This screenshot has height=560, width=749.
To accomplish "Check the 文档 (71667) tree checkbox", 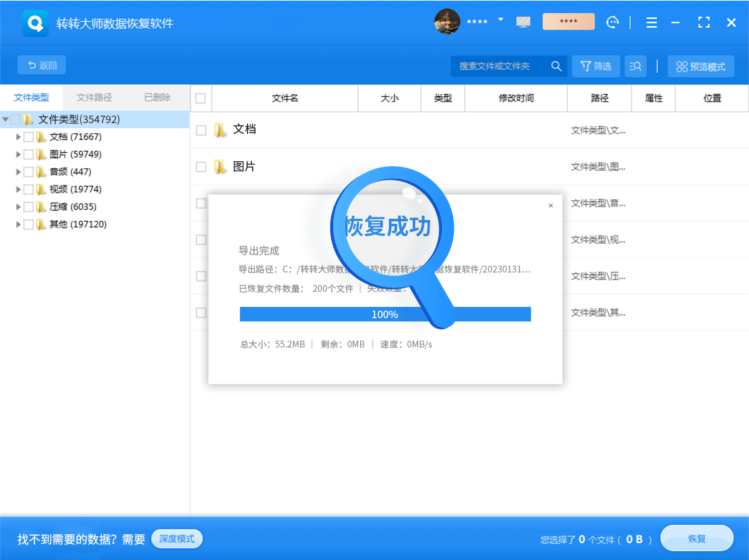I will click(28, 137).
